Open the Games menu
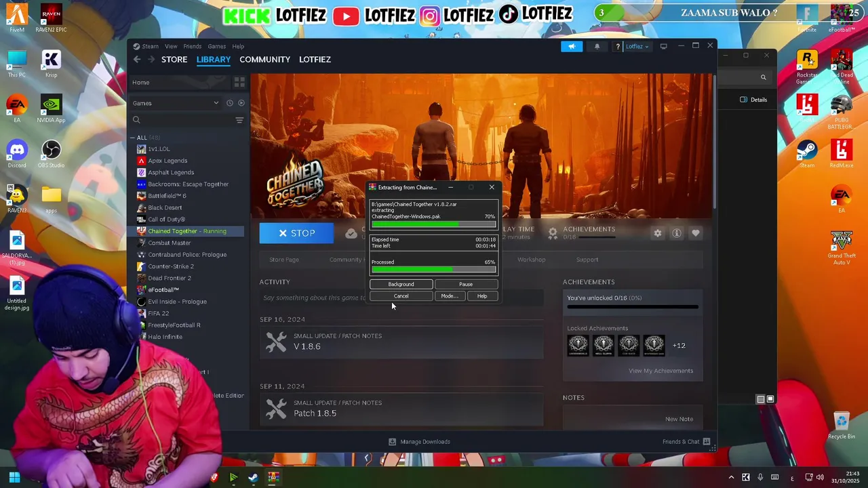Viewport: 868px width, 488px height. 217,46
